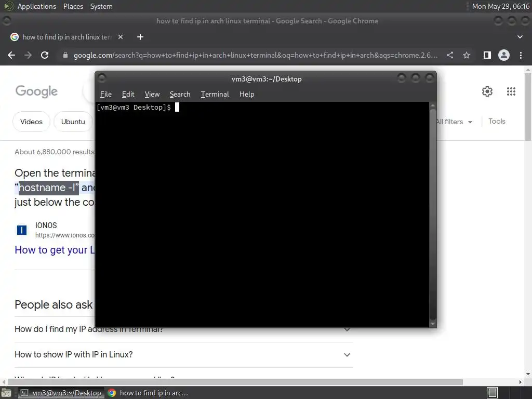This screenshot has height=399, width=532.
Task: Open the System menu
Action: pos(101,6)
